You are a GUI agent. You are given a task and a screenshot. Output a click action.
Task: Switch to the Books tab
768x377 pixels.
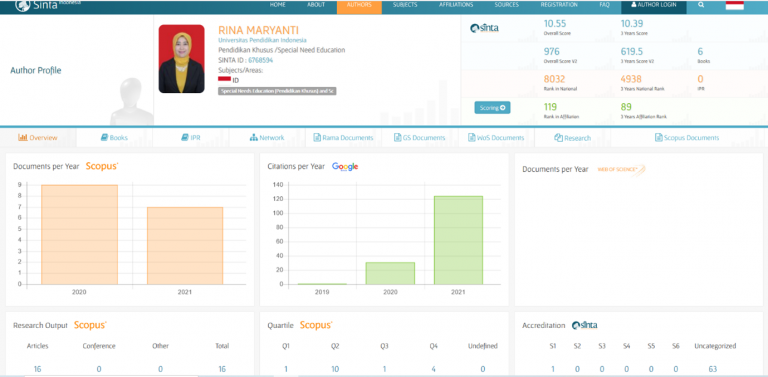(x=114, y=138)
